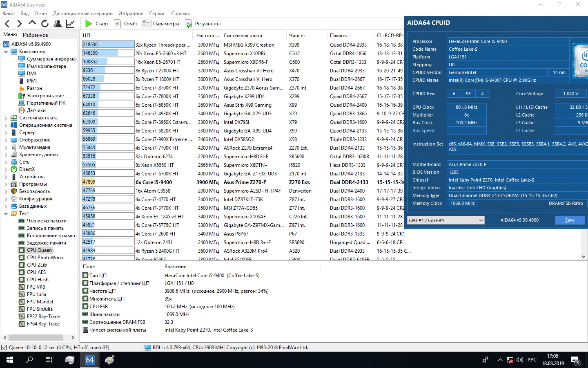This screenshot has height=368, width=588.
Task: Click the up-level arrow toolbar icon
Action: 32,23
